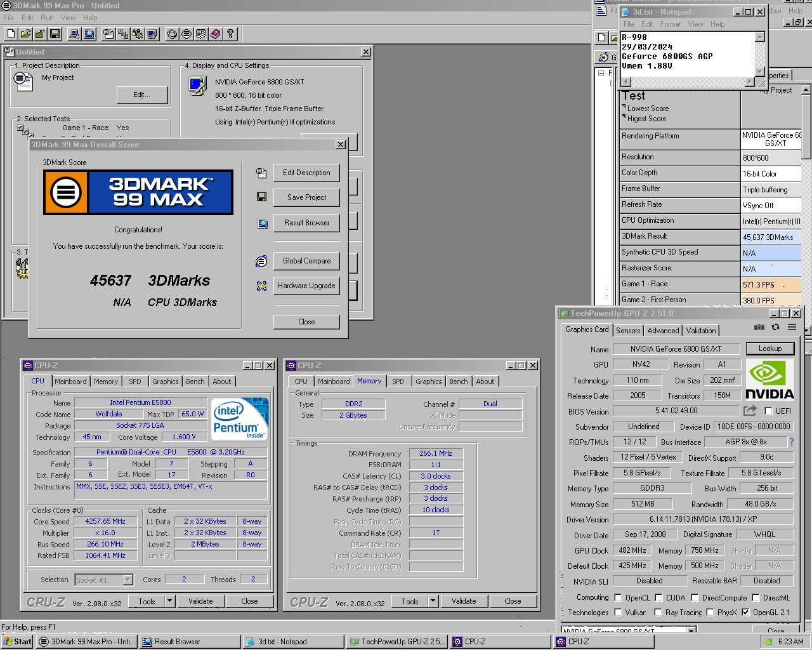Open Tools dropdown arrow in CPU-Z Memory window
812x650 pixels.
(433, 601)
